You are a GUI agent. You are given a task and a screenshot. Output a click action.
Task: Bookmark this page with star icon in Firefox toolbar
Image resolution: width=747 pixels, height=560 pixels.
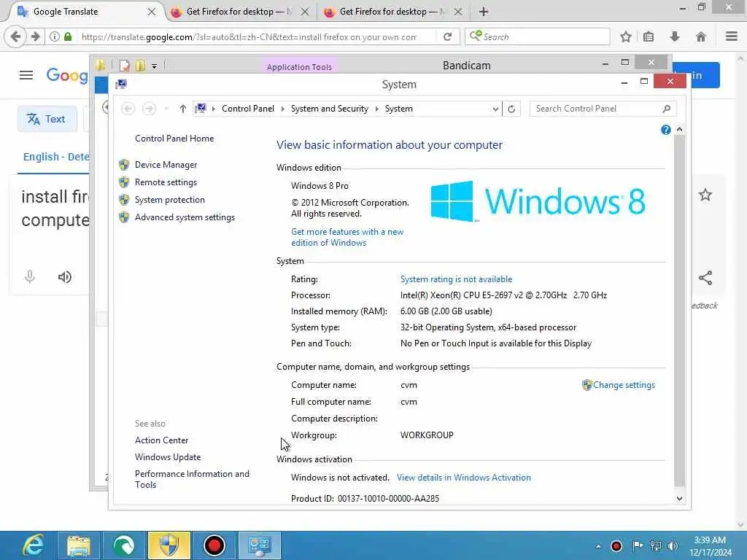(x=625, y=36)
